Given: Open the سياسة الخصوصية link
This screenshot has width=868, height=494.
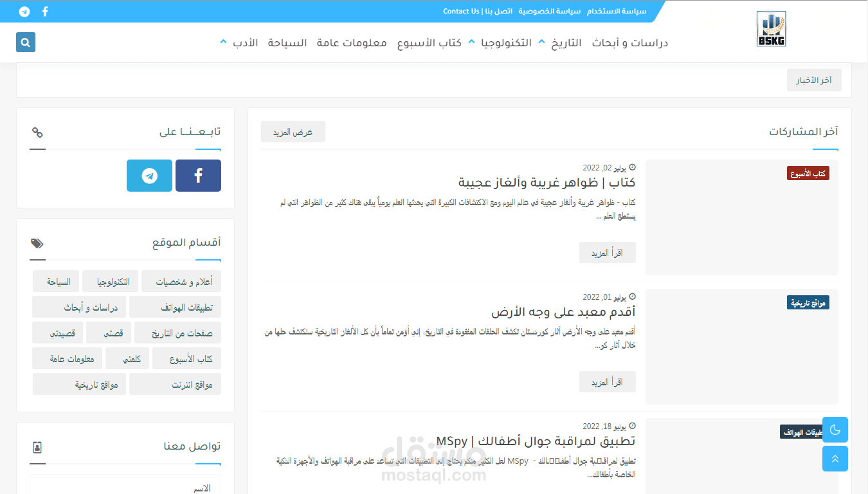Looking at the screenshot, I should tap(550, 12).
